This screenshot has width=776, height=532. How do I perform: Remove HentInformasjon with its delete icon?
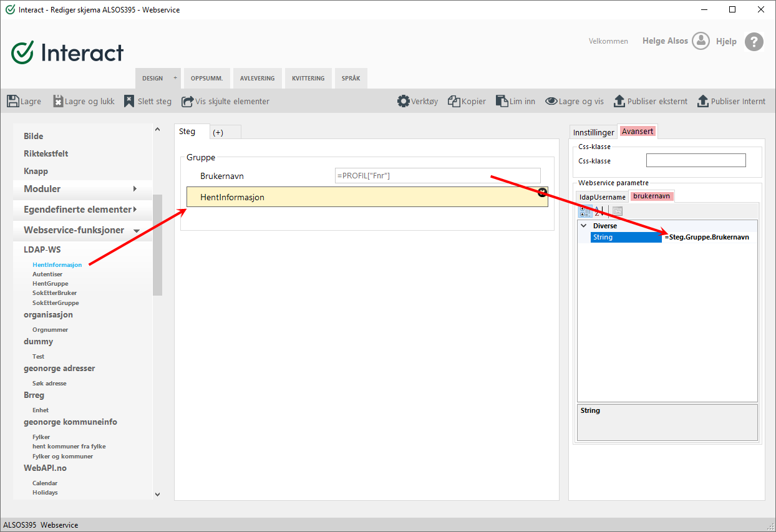click(542, 192)
